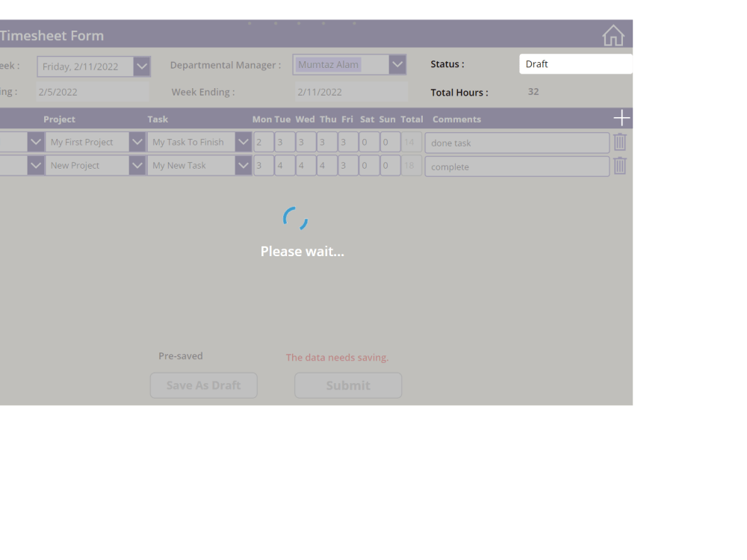Click Sat hours field in My First Project row

click(x=369, y=142)
